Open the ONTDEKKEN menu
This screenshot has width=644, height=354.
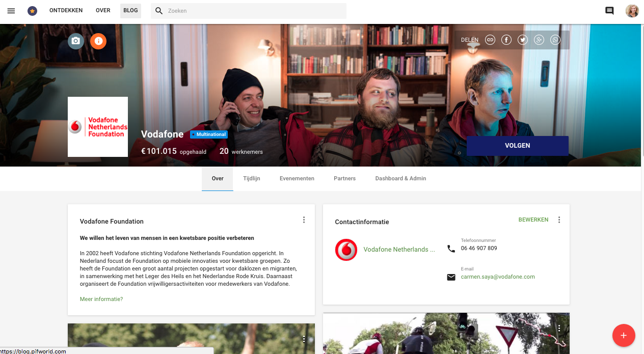(x=66, y=11)
